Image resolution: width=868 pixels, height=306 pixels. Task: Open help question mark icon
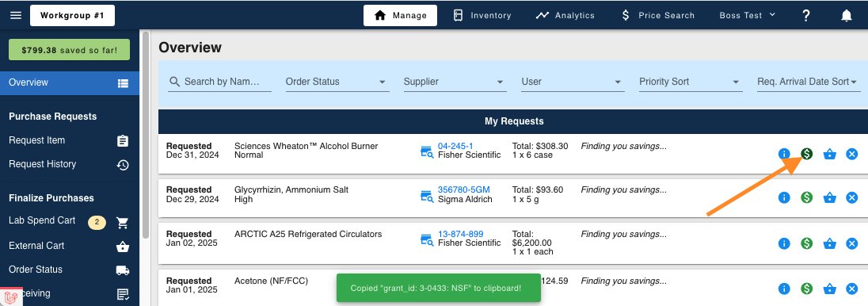806,16
